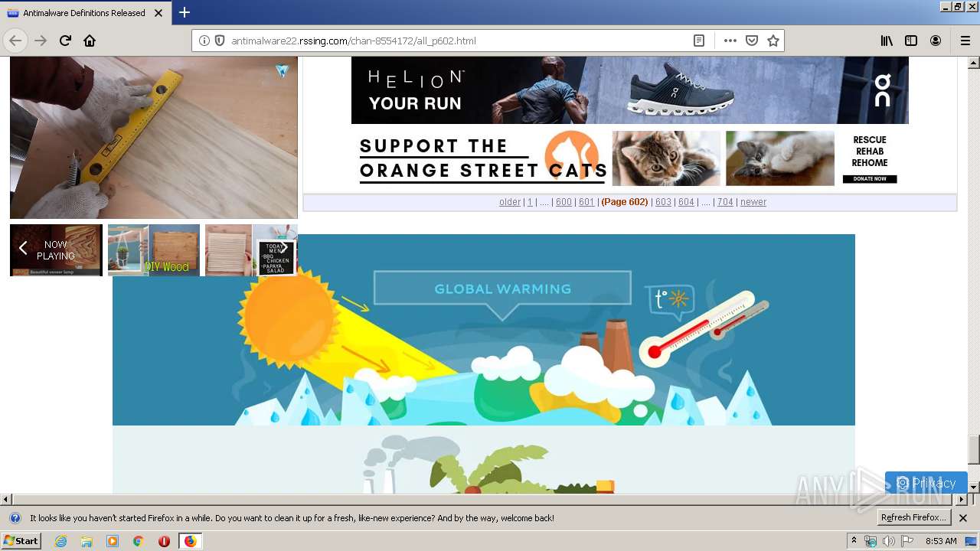Click Donate Now on Orange Street Cats ad
This screenshot has height=551, width=980.
coord(870,179)
